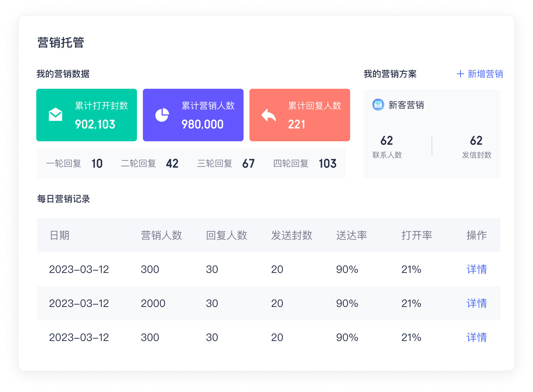
Task: Open the 新客营销 campaign card
Action: pos(432,133)
